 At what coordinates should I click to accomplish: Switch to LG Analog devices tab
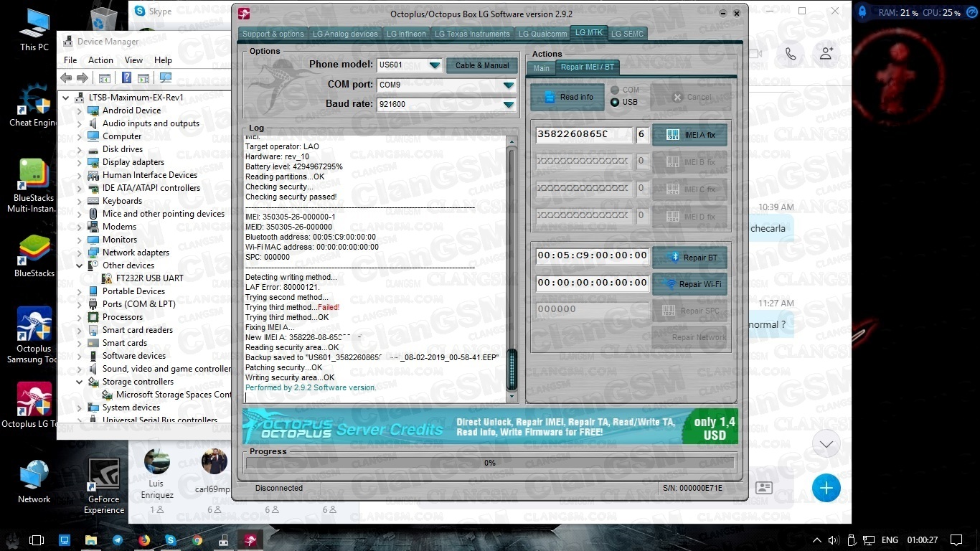tap(345, 34)
